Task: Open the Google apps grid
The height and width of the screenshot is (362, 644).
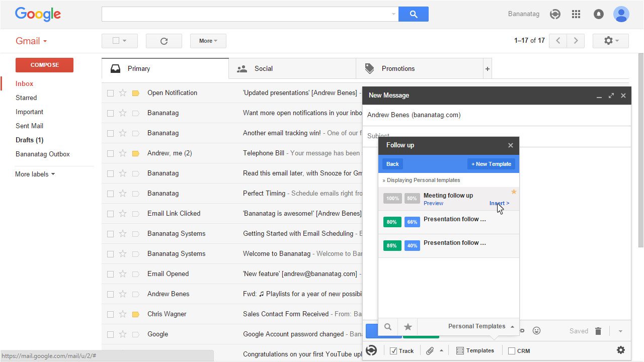Action: point(576,14)
